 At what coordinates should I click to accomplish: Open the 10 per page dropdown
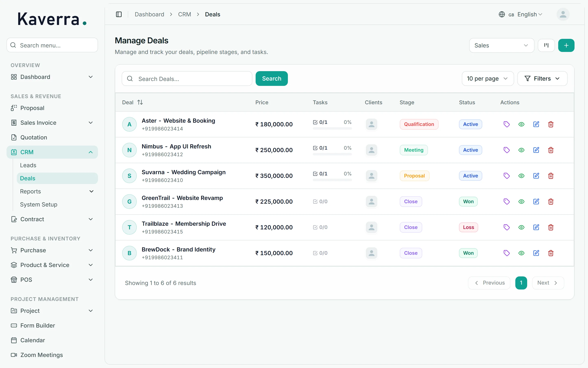coord(488,78)
